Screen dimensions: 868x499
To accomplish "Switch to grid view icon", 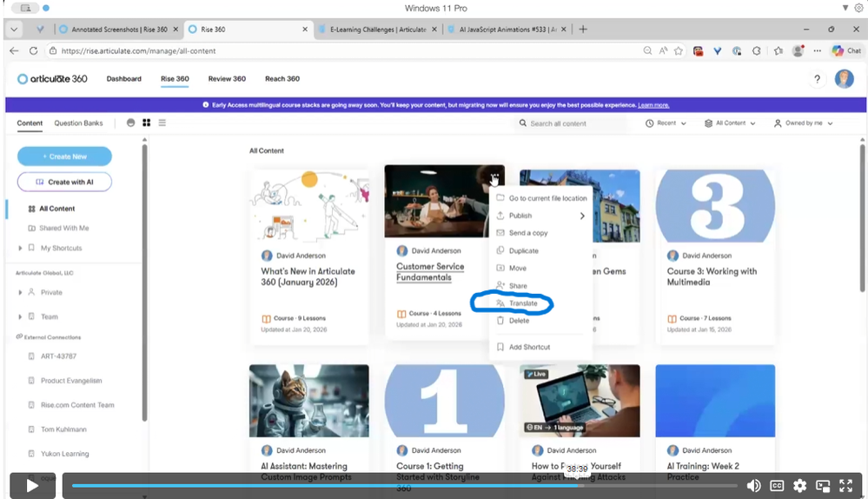I will 147,123.
